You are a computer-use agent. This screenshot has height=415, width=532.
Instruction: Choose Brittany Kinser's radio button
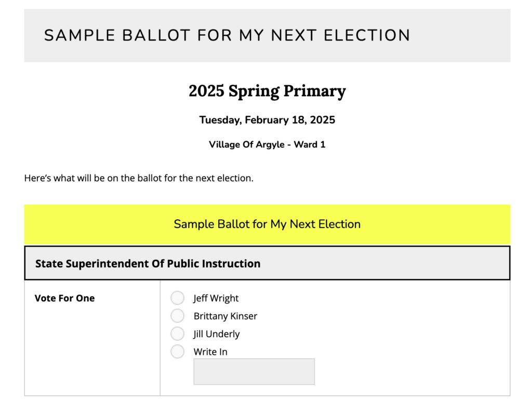point(178,316)
